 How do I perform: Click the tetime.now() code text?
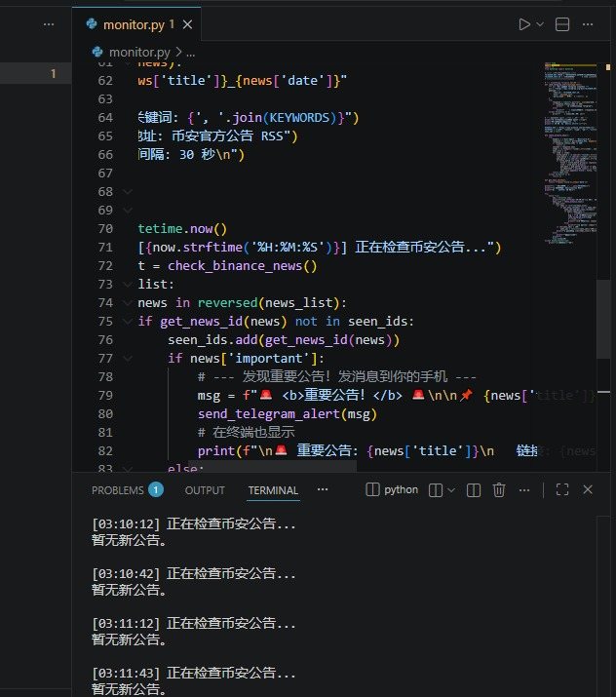pyautogui.click(x=182, y=229)
